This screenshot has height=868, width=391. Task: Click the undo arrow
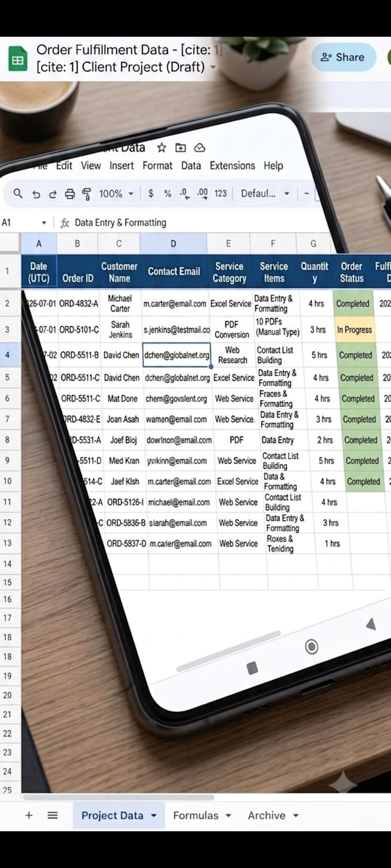[36, 194]
